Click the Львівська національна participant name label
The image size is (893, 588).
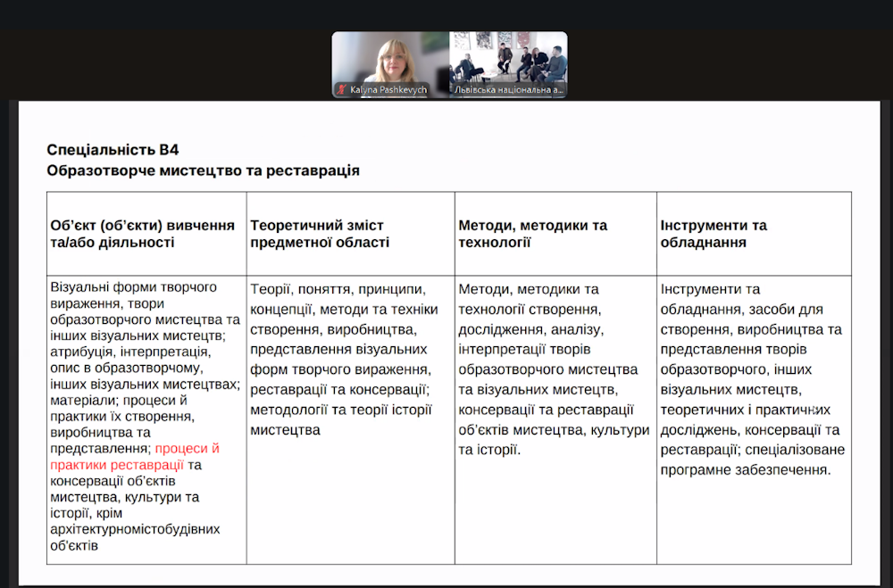point(508,90)
